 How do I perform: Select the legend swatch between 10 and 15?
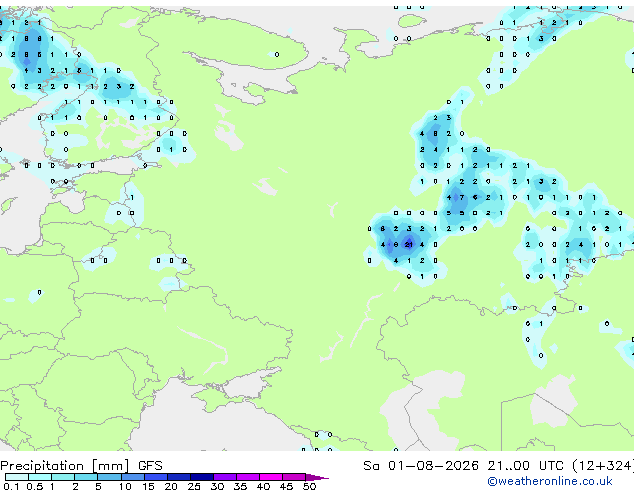point(133,477)
